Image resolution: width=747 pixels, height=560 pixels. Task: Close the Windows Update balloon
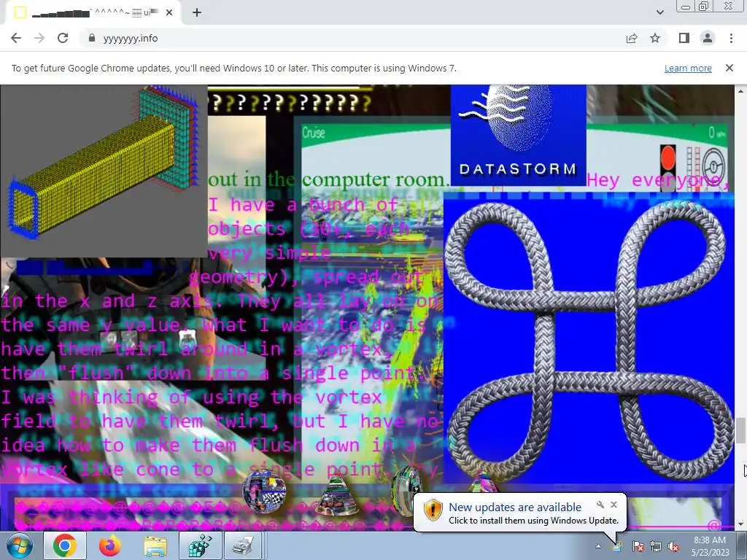(x=614, y=505)
